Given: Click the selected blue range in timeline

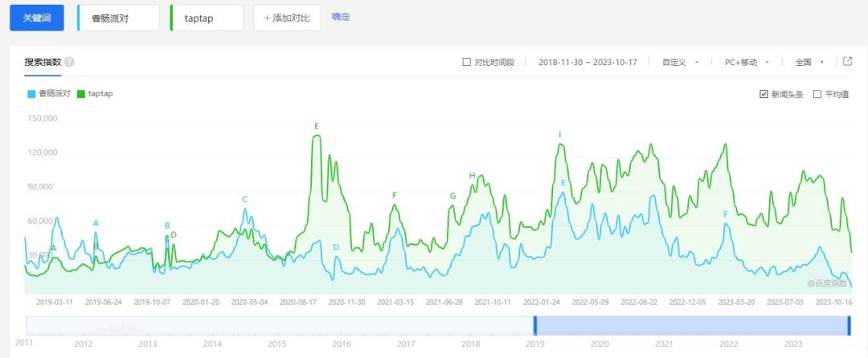Looking at the screenshot, I should tap(692, 325).
